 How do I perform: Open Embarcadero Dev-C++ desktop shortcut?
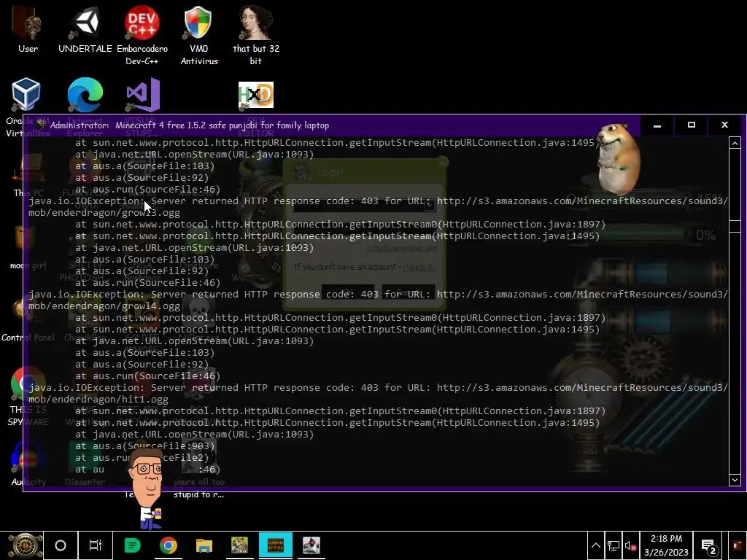click(x=142, y=34)
